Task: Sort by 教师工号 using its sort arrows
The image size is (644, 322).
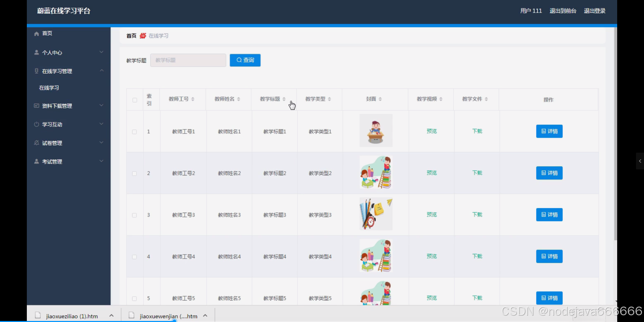Action: click(193, 99)
